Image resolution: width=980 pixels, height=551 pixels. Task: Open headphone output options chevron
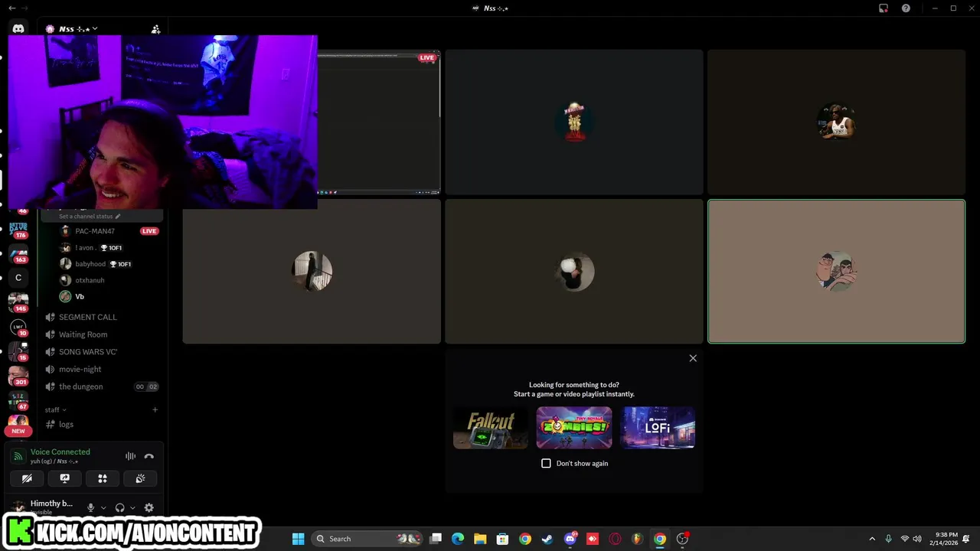132,507
